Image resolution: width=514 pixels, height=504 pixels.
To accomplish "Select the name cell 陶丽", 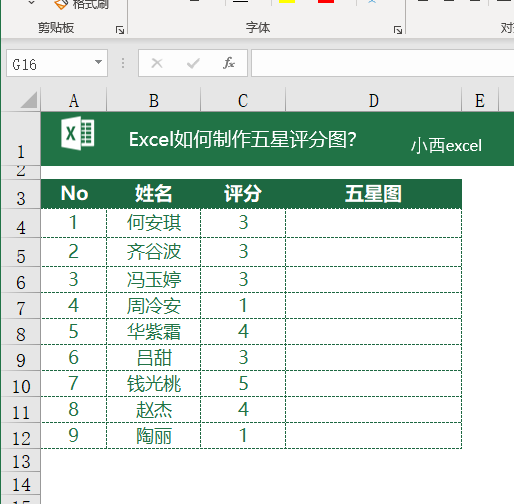I will click(154, 435).
